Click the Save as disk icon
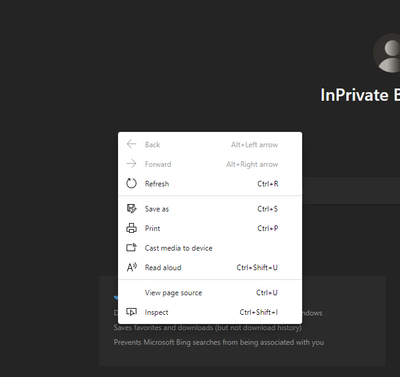 131,209
